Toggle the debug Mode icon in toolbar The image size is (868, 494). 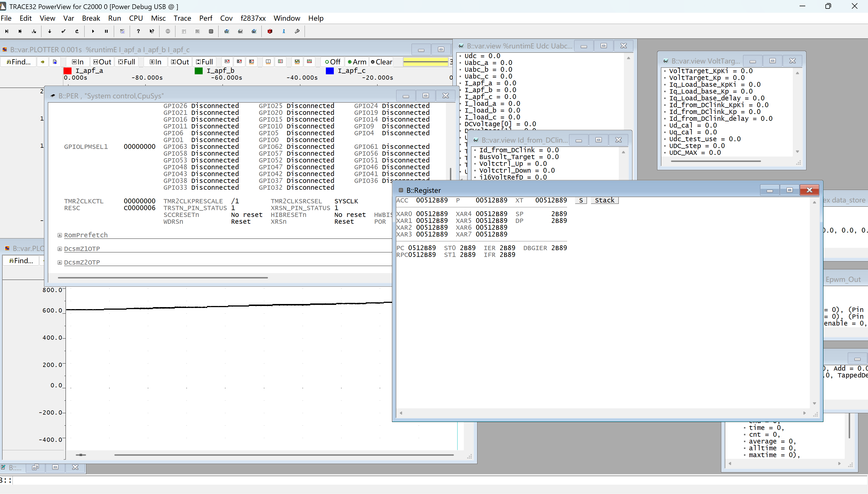pyautogui.click(x=122, y=31)
